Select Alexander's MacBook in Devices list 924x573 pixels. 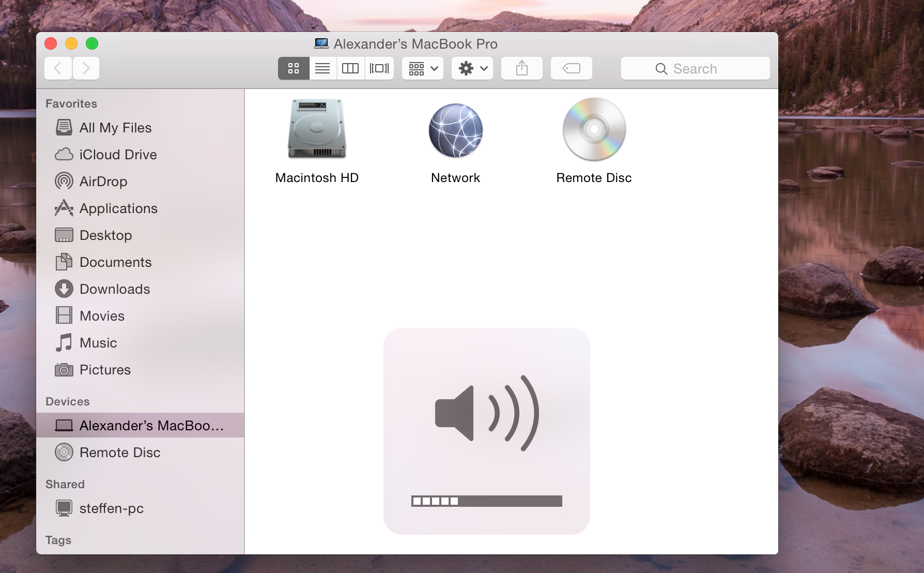click(140, 425)
